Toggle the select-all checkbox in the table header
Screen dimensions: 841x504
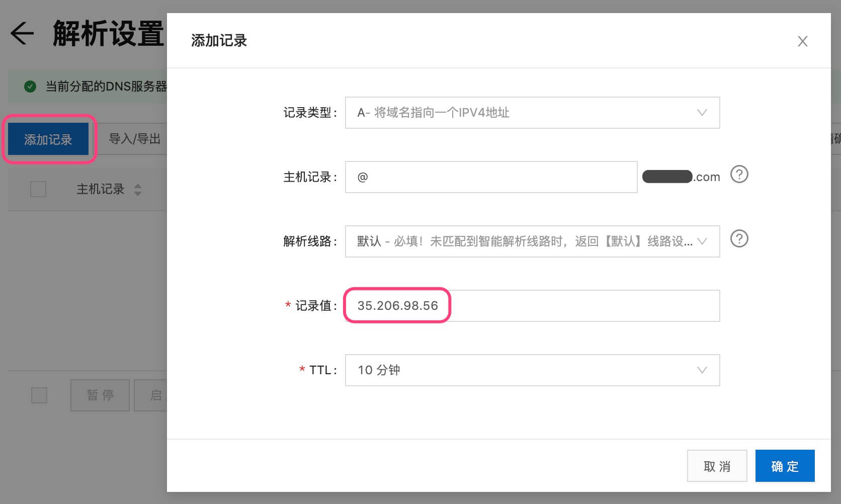click(x=38, y=189)
